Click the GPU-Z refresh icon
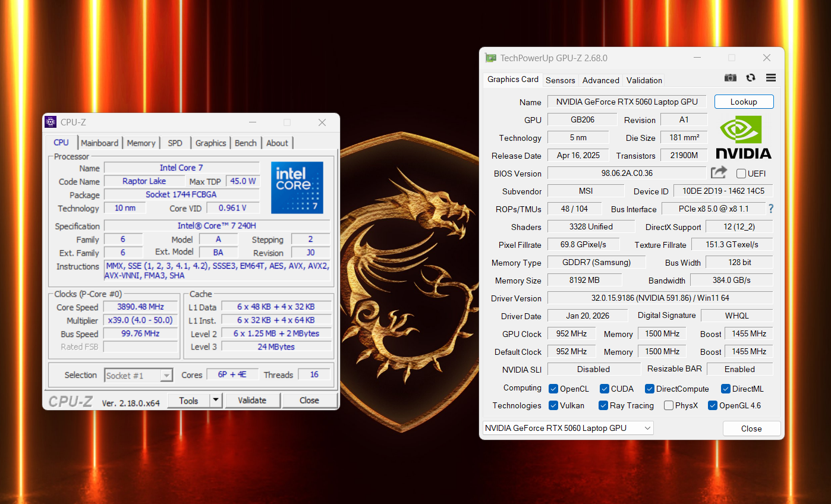831x504 pixels. tap(751, 78)
